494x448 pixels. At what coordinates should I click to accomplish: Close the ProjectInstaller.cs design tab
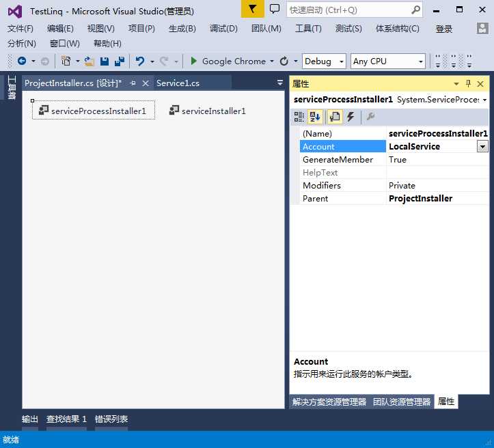pos(146,83)
